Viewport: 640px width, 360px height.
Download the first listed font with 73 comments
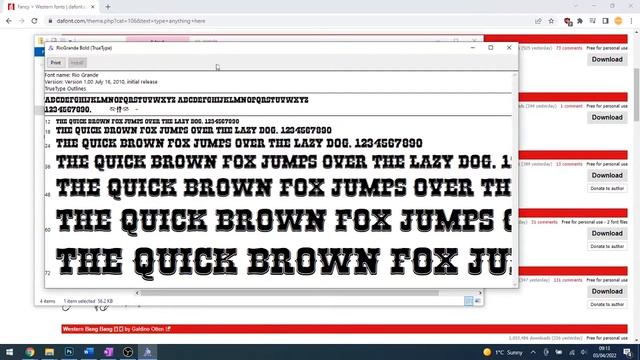tap(607, 60)
